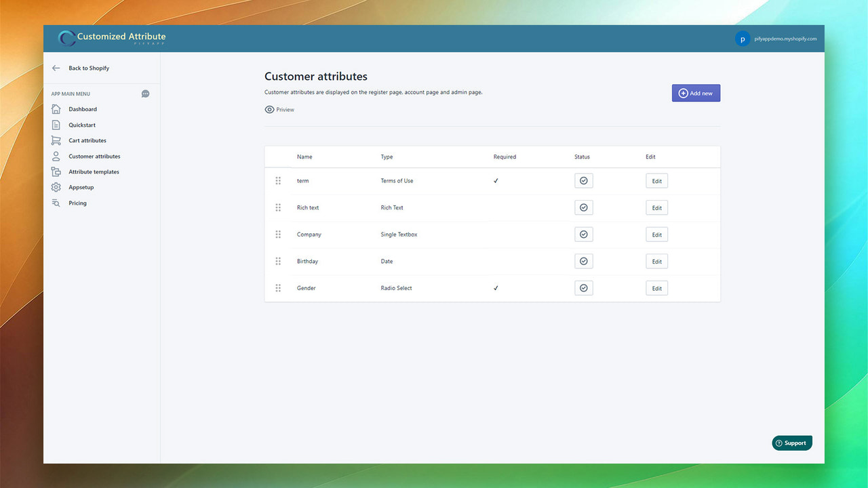The width and height of the screenshot is (868, 488).
Task: Click the Add new button
Action: pos(696,93)
